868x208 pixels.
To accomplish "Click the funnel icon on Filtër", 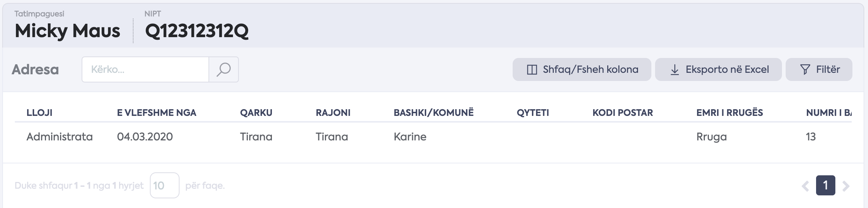I will pyautogui.click(x=805, y=69).
